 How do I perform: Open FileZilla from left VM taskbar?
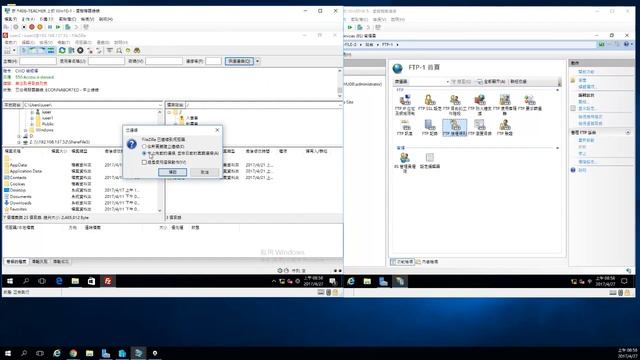(108, 281)
